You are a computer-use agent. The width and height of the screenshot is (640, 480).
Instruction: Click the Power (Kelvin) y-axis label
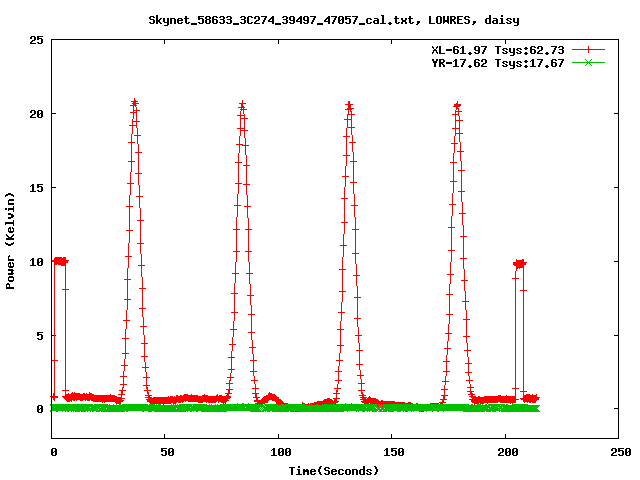(x=10, y=241)
